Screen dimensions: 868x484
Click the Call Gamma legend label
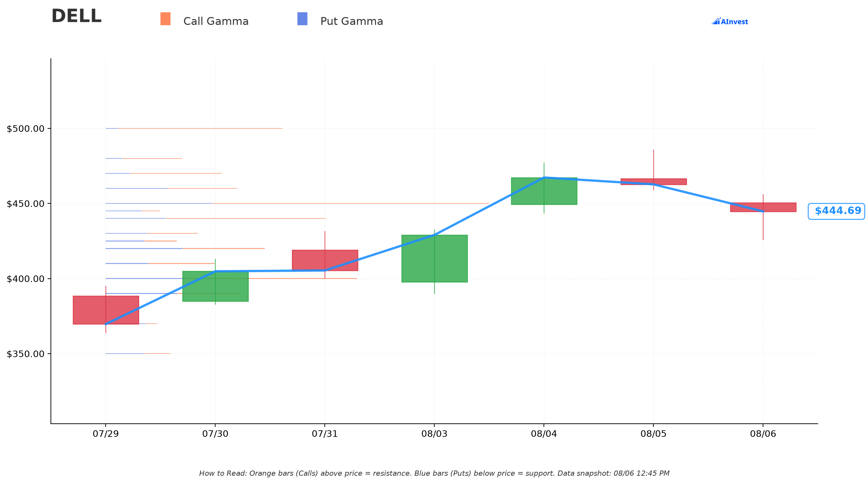click(x=216, y=21)
